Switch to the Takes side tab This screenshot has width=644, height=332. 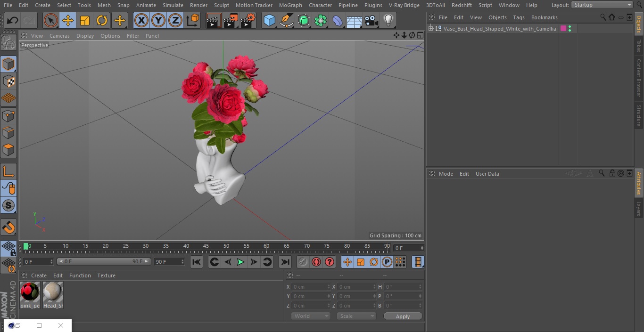639,46
